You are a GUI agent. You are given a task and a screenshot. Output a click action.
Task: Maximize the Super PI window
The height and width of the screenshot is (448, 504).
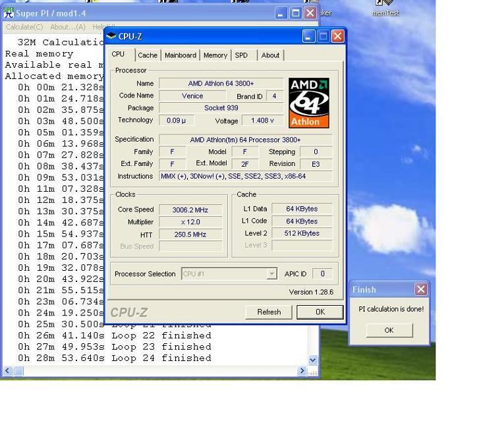295,13
